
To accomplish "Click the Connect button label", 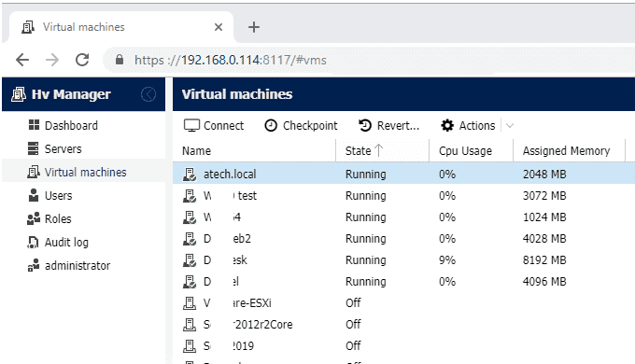I will (x=223, y=125).
